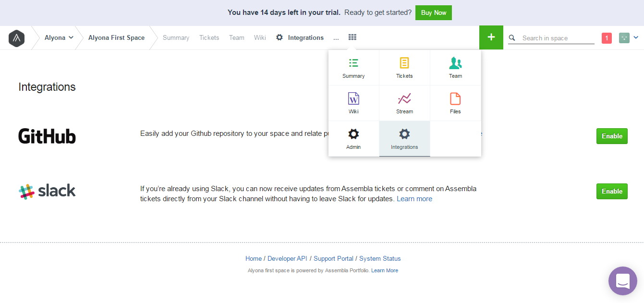Screen dimensions: 644x303
Task: Open the Home footer link
Action: point(254,258)
